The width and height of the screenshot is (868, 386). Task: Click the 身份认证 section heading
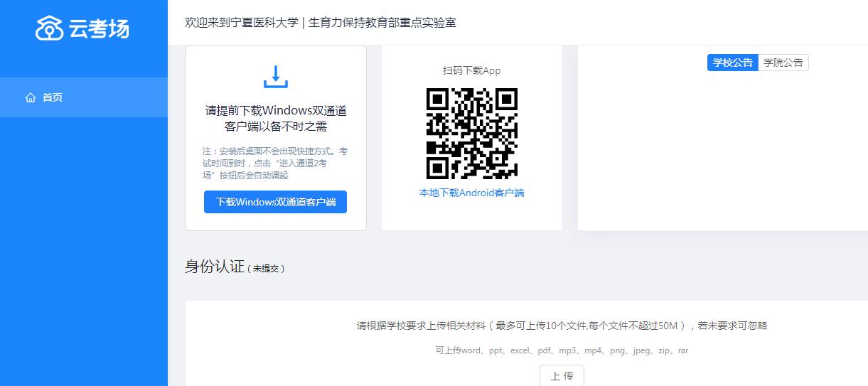point(214,267)
